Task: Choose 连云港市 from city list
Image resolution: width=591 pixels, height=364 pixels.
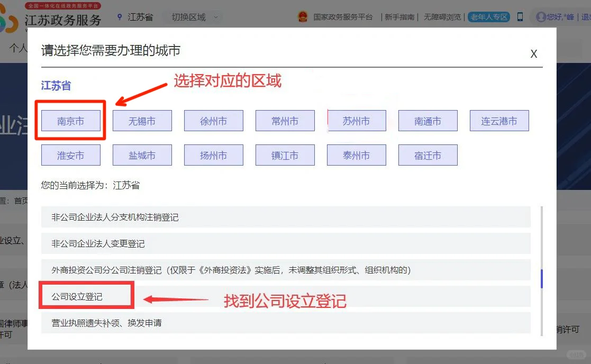Action: pos(499,121)
